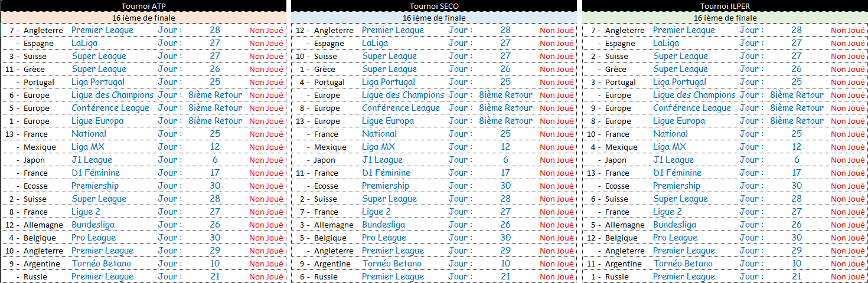Viewport: 868px width, 283px height.
Task: Select the Tournoi SECO title header
Action: click(x=433, y=6)
